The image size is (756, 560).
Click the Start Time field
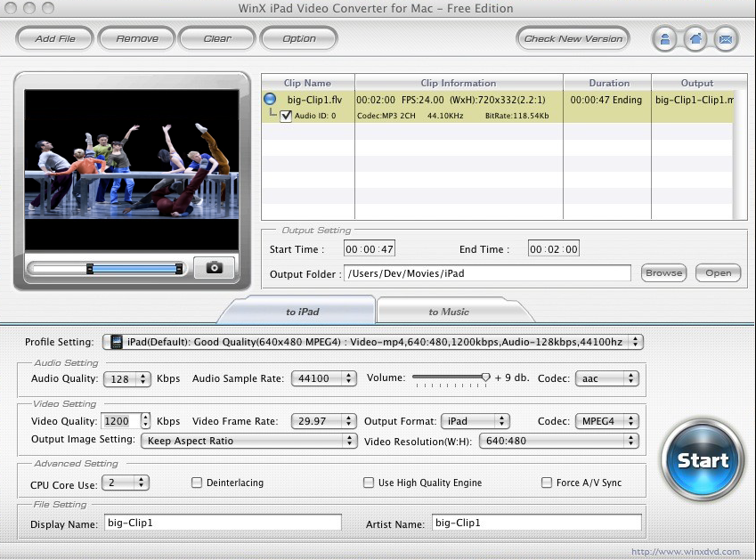370,248
